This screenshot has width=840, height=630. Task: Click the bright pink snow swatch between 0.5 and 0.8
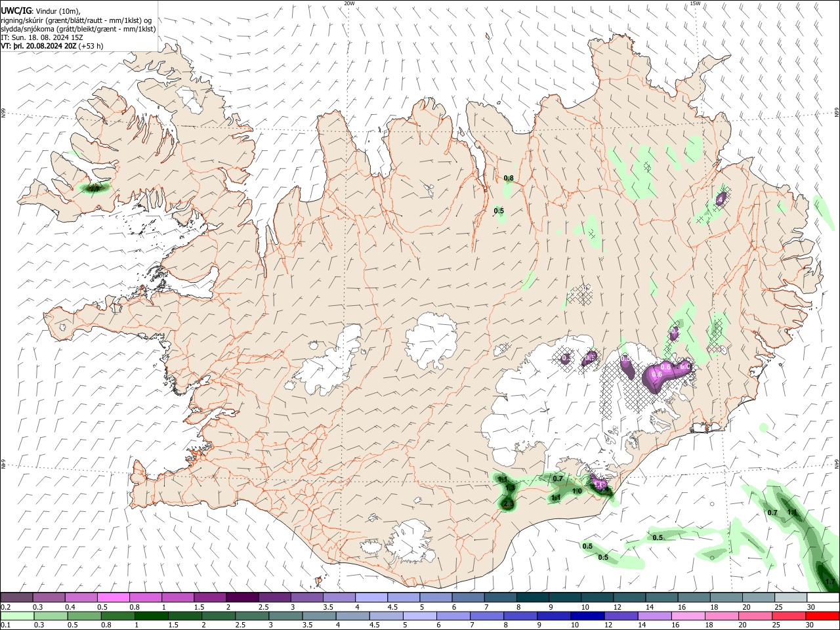click(x=113, y=597)
